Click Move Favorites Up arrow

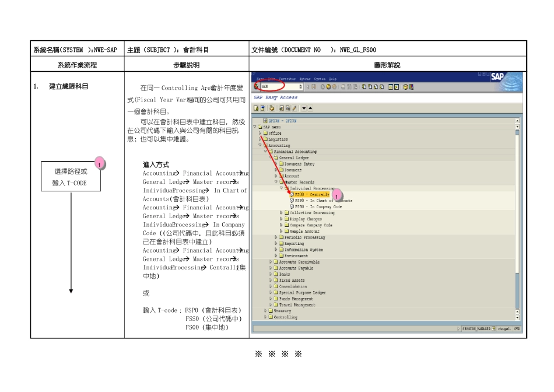pos(310,108)
